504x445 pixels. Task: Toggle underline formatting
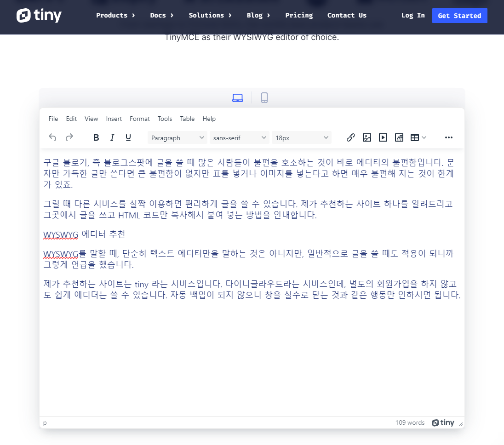[128, 137]
